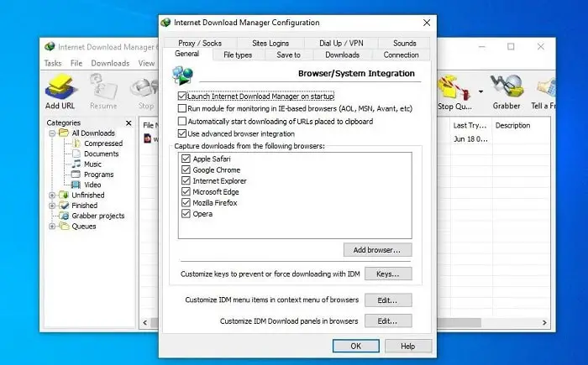Open the Grabber tool icon
This screenshot has width=588, height=365.
click(x=507, y=87)
